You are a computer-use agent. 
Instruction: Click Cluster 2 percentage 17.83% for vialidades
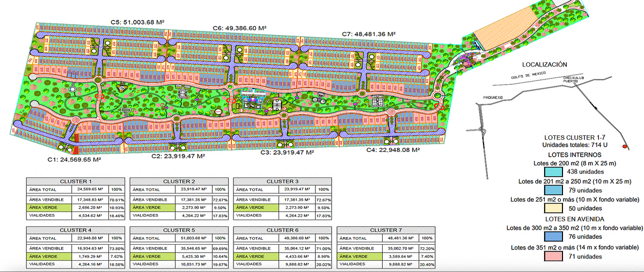pyautogui.click(x=219, y=215)
